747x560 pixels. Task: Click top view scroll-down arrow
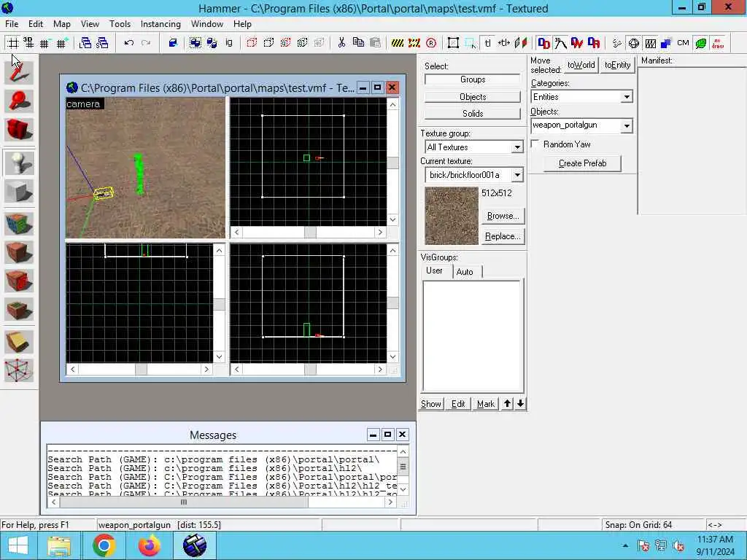coord(392,219)
